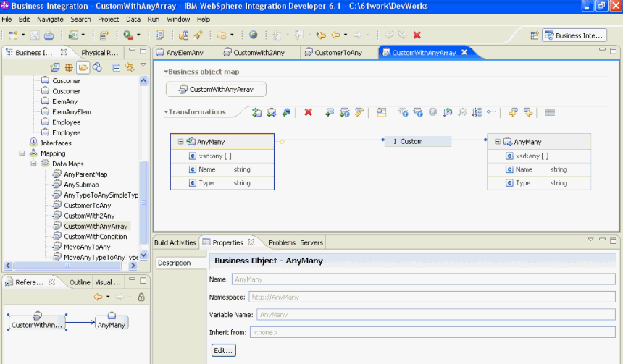The image size is (623, 364).
Task: Click the Save icon in the main toolbar
Action: point(35,35)
